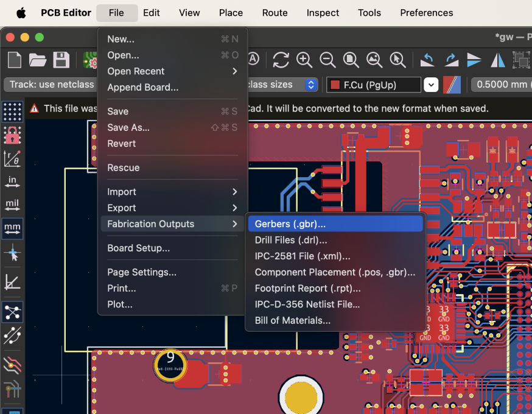Open the Tools menu
Viewport: 532px width, 414px height.
pos(369,13)
